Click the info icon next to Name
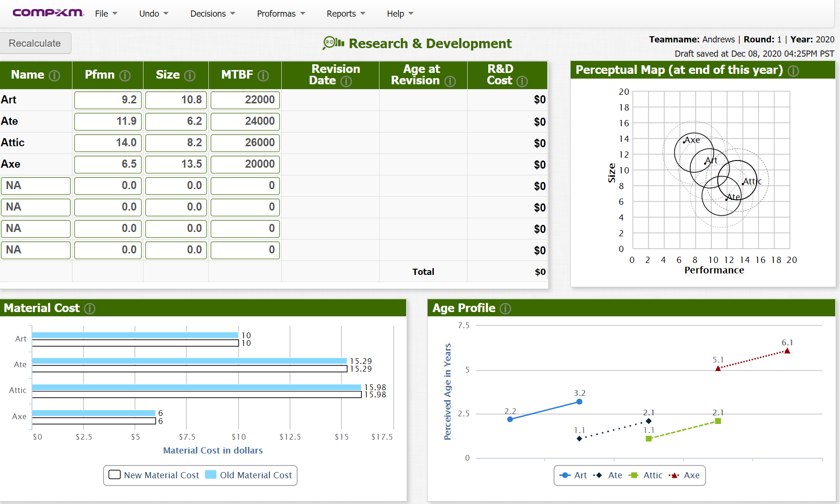 [55, 76]
